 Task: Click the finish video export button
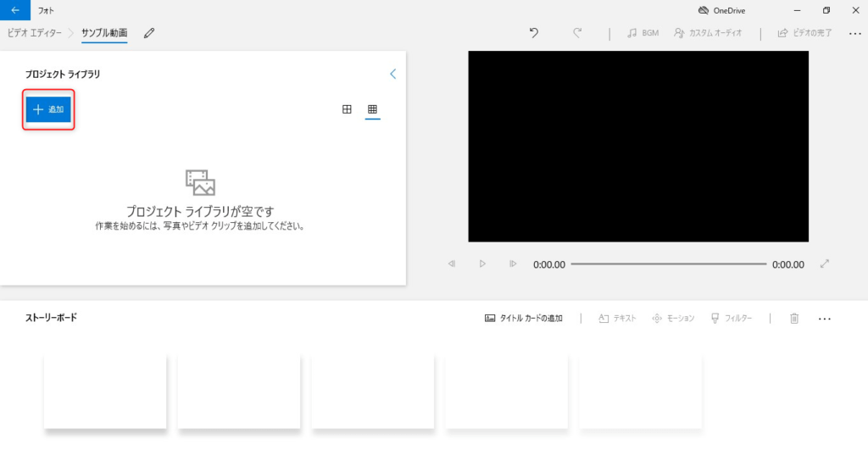[x=804, y=33]
